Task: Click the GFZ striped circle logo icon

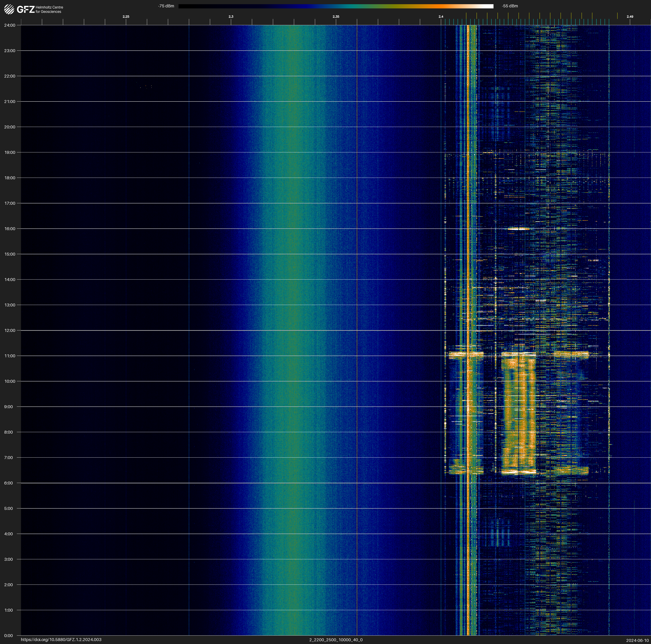Action: point(9,9)
